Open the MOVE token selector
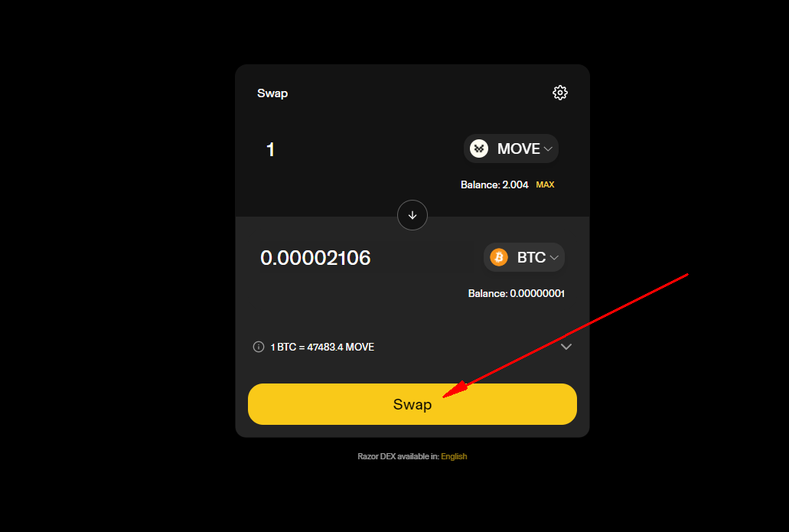The image size is (789, 532). pos(510,149)
